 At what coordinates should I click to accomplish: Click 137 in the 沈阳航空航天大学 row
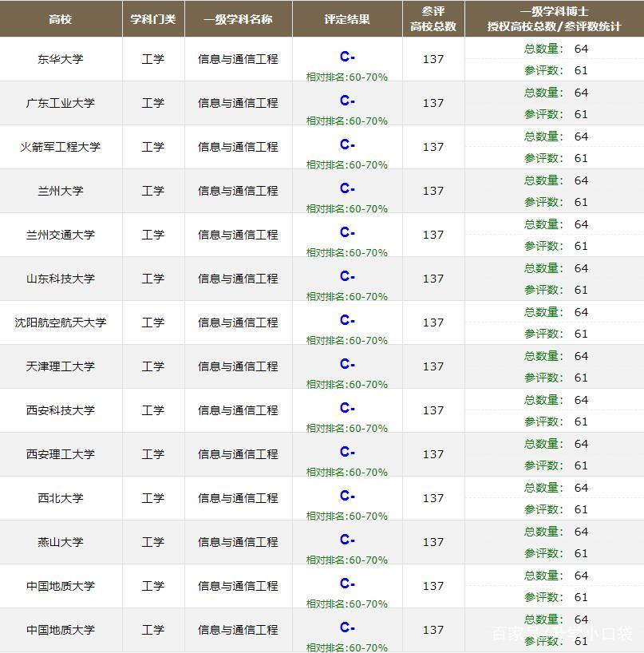click(x=433, y=323)
